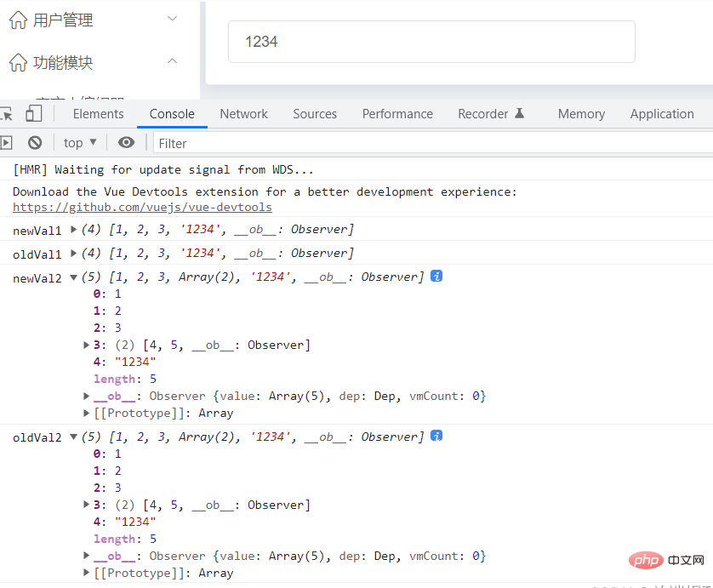The width and height of the screenshot is (713, 588).
Task: Expand index 3 array under oldVal2
Action: click(87, 505)
